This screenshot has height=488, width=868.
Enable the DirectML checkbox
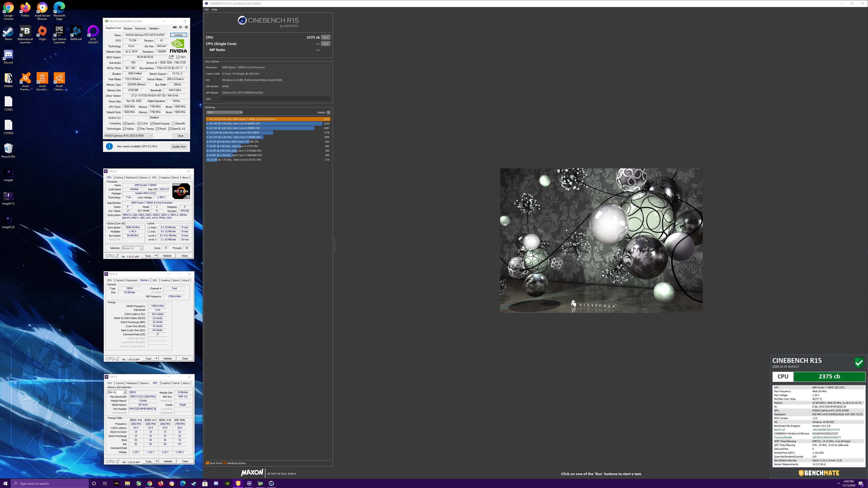coord(173,123)
